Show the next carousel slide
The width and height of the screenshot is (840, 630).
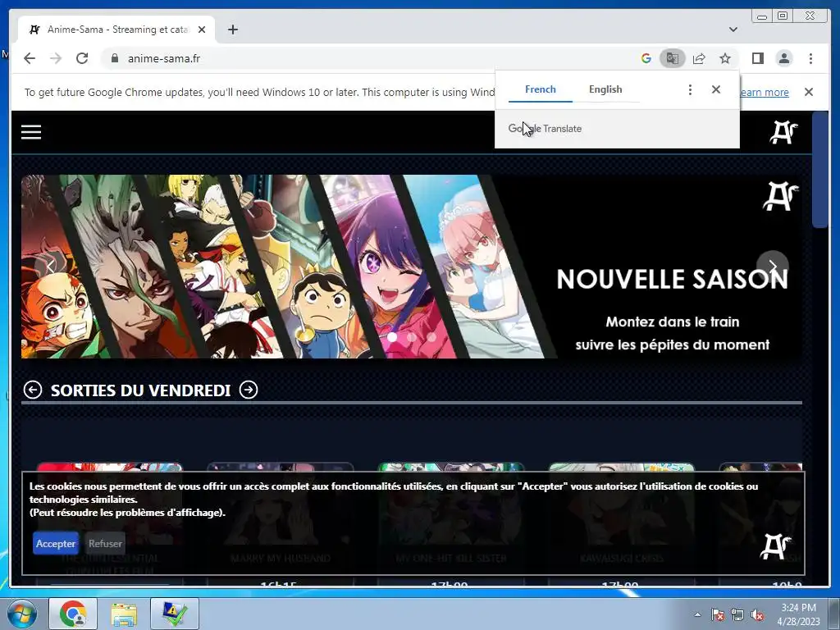pyautogui.click(x=773, y=267)
